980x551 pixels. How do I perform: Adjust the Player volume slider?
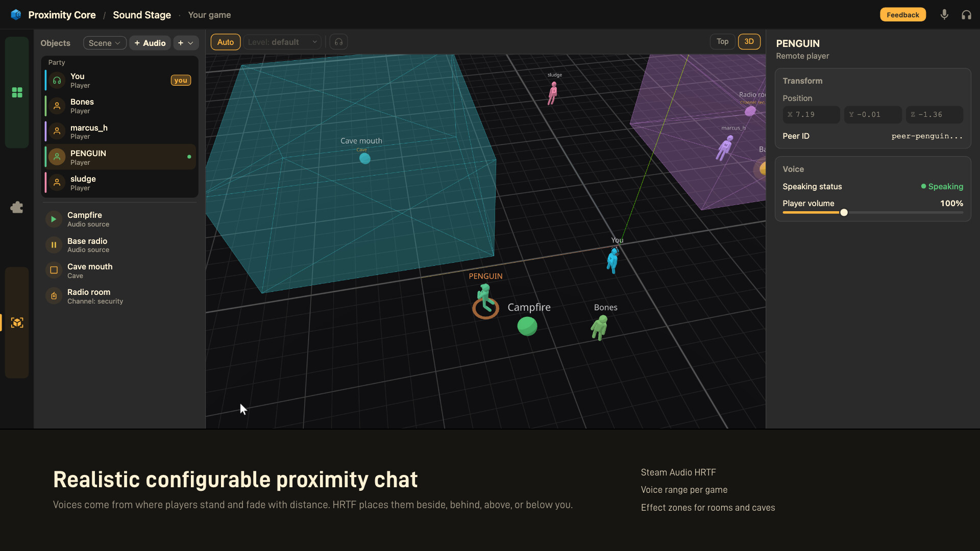[x=873, y=212]
